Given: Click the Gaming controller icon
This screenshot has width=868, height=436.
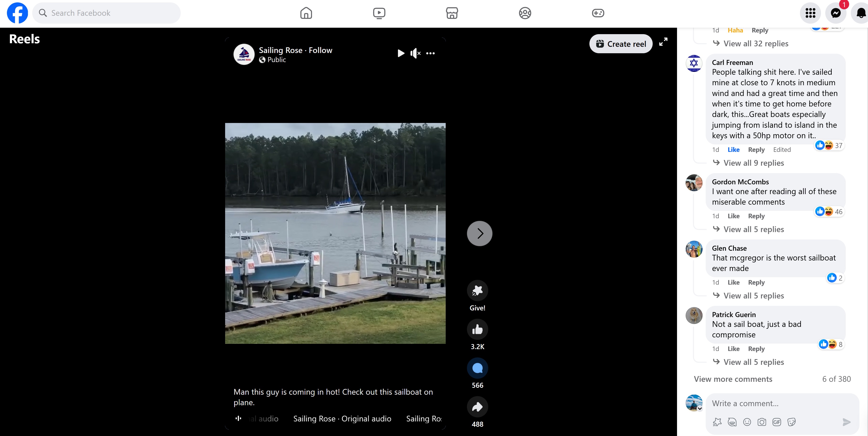Looking at the screenshot, I should coord(598,13).
